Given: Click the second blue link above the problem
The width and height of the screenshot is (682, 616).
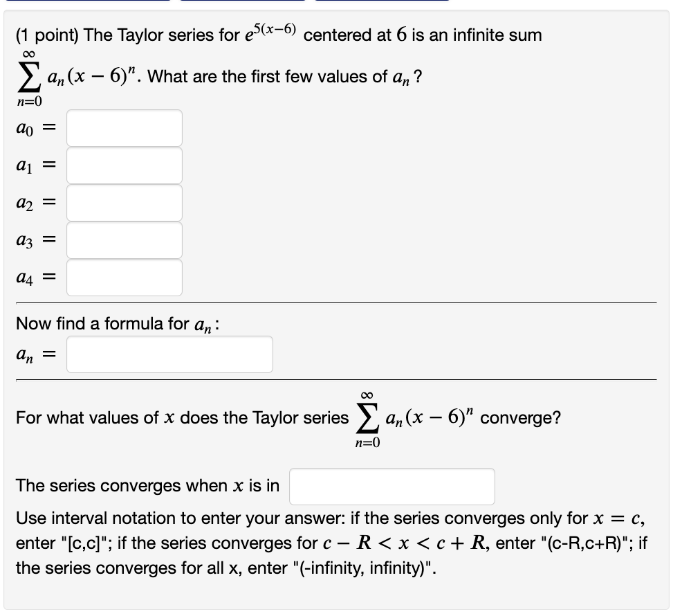Looking at the screenshot, I should click(242, 3).
